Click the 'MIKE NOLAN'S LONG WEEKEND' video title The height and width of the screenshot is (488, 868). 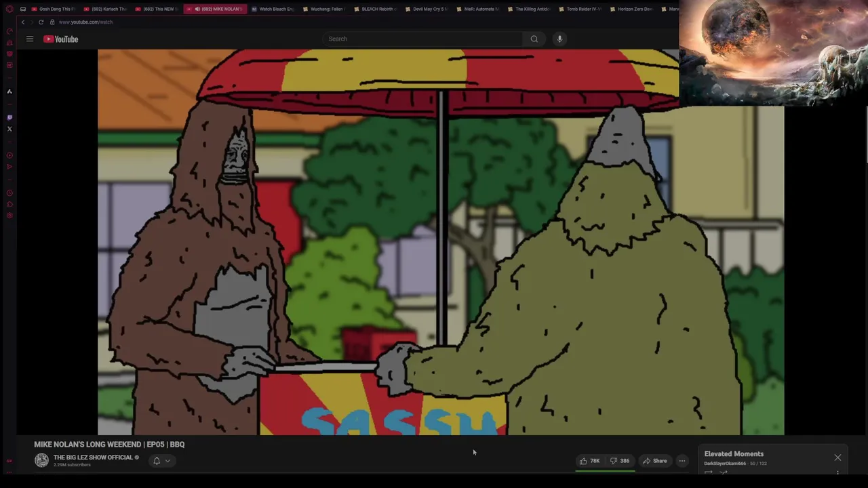109,445
